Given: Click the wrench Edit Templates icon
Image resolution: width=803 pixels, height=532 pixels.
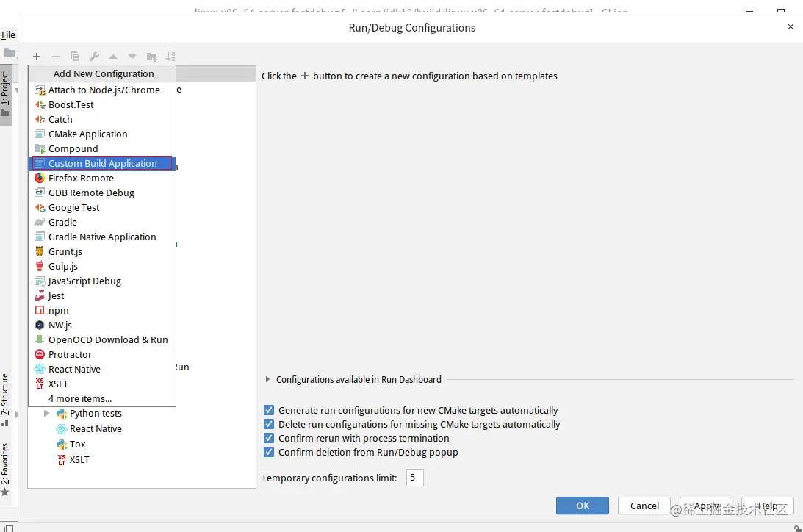Looking at the screenshot, I should [94, 57].
